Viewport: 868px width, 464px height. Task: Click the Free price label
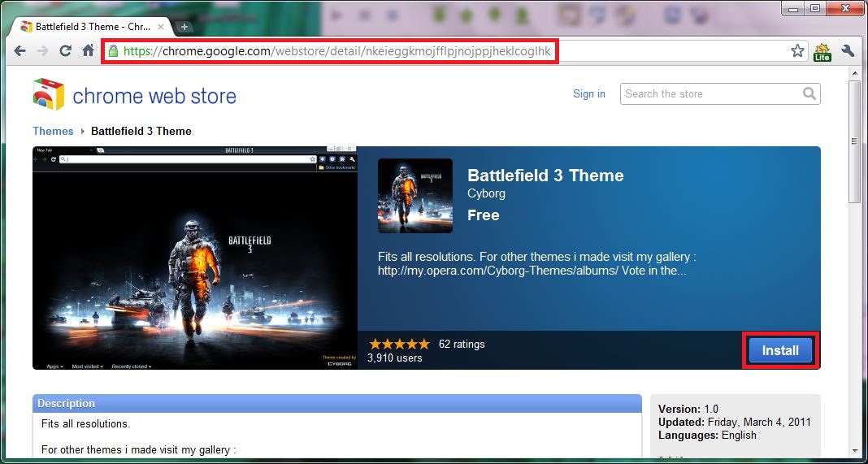[484, 215]
